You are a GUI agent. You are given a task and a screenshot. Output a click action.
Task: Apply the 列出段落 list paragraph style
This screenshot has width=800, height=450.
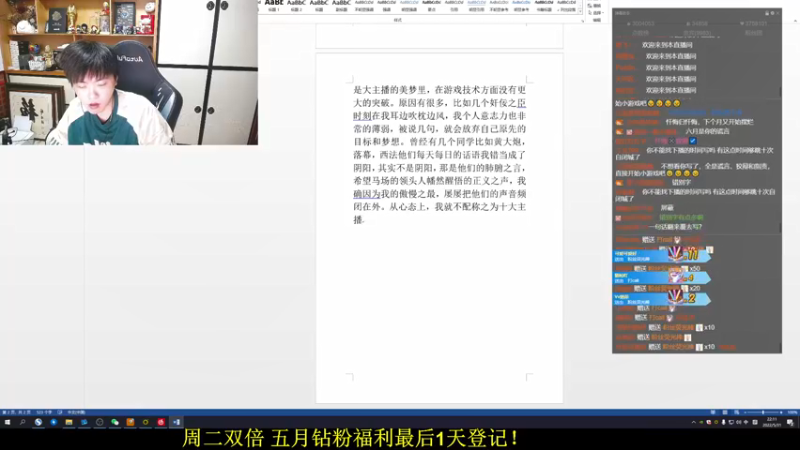(x=566, y=6)
